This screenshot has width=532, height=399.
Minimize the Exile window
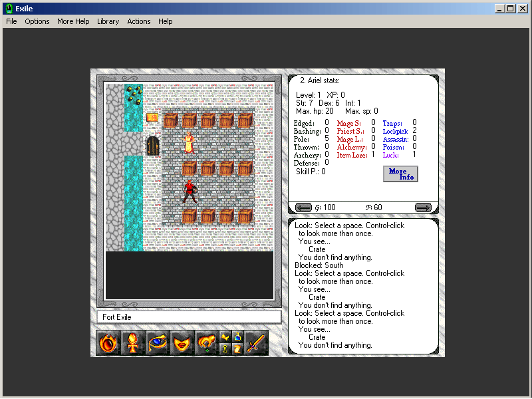pyautogui.click(x=499, y=9)
